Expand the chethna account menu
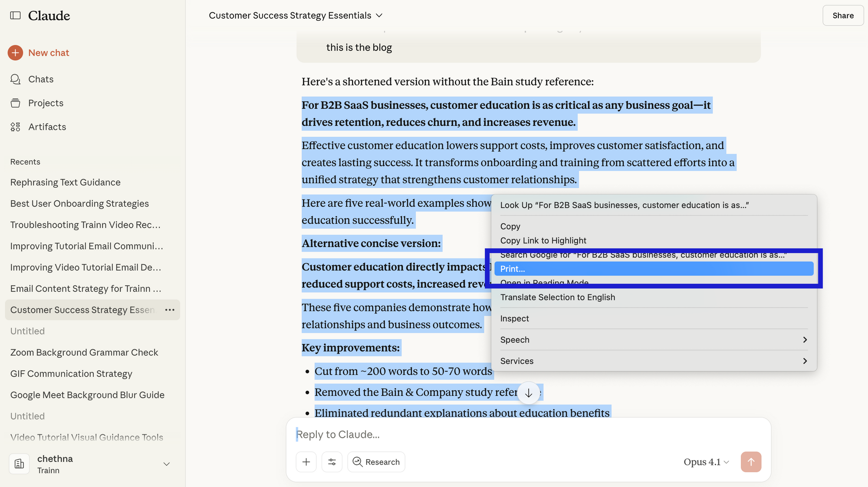This screenshot has width=868, height=487. coord(166,464)
